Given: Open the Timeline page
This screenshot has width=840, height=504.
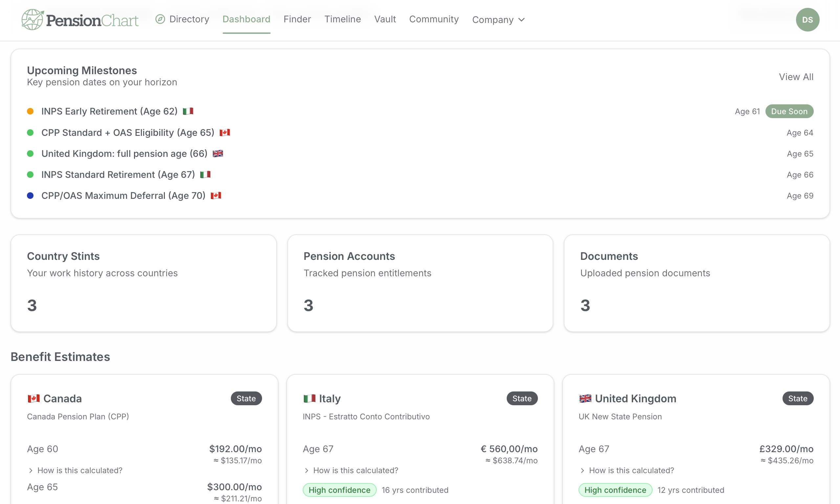Looking at the screenshot, I should pyautogui.click(x=343, y=19).
